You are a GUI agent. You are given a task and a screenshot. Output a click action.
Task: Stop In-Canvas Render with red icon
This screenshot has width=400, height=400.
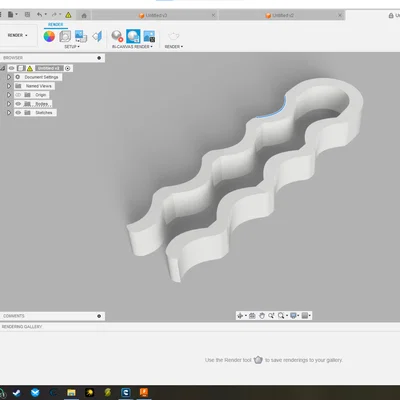117,36
